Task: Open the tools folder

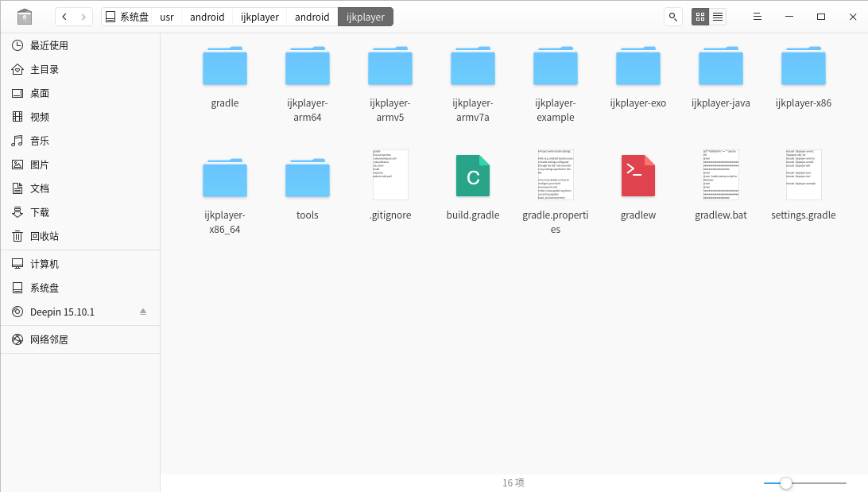Action: coord(308,178)
